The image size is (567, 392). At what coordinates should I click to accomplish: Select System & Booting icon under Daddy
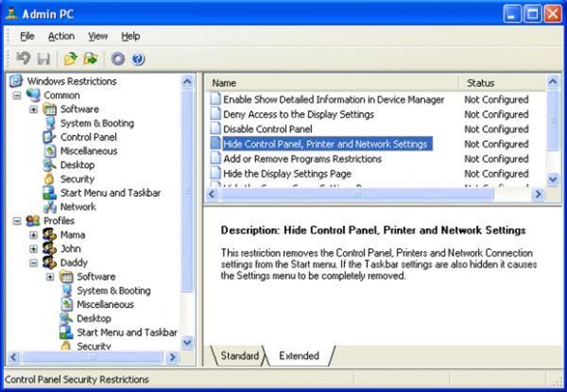[x=67, y=290]
